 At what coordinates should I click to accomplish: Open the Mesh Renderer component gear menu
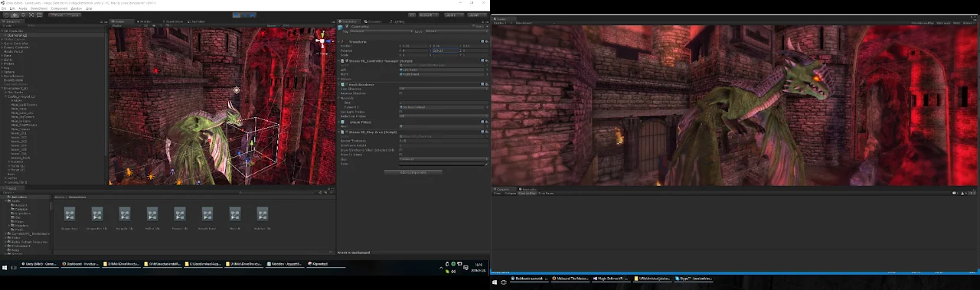[x=486, y=83]
